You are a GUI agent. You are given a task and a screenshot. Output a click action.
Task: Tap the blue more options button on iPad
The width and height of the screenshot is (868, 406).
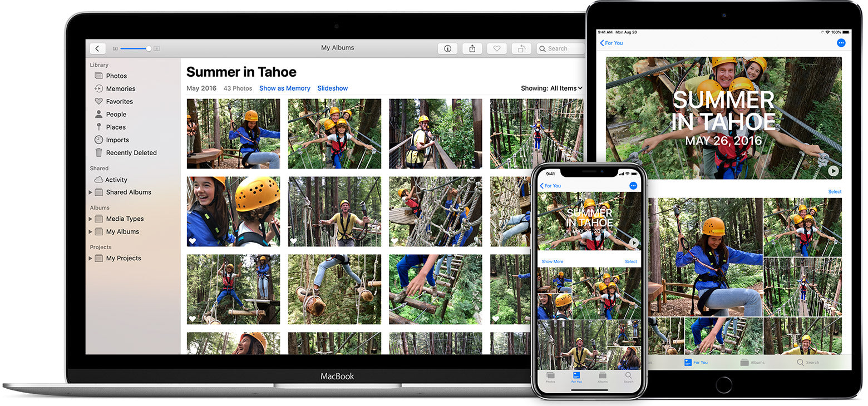841,43
